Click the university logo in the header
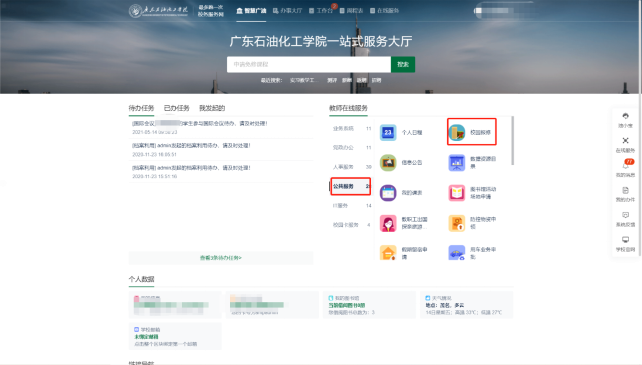 [158, 11]
